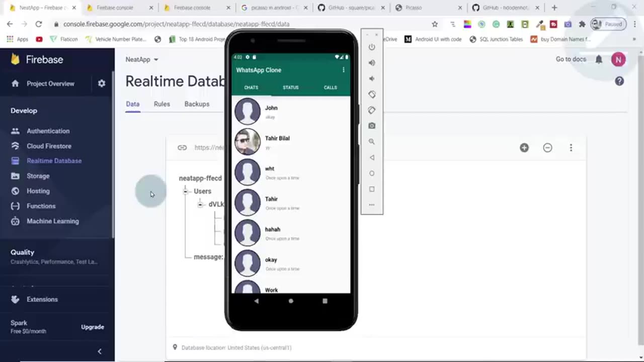644x362 pixels.
Task: Click the emulator toolbar home circle
Action: [x=372, y=173]
